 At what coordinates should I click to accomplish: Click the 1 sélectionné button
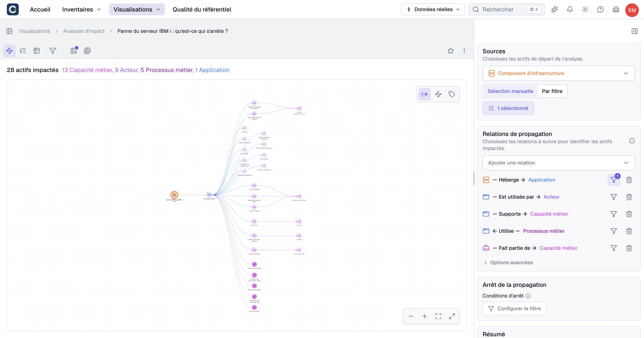point(508,108)
